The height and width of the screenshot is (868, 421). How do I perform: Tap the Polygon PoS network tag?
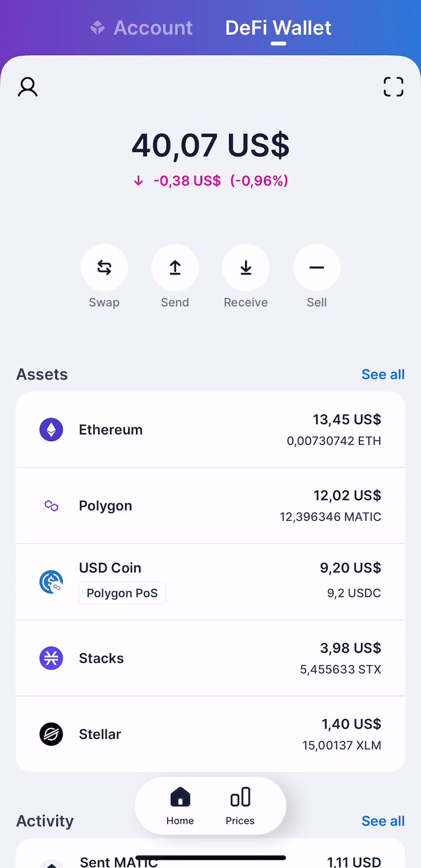122,593
